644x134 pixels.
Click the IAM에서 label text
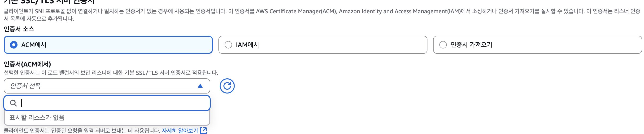point(247,45)
